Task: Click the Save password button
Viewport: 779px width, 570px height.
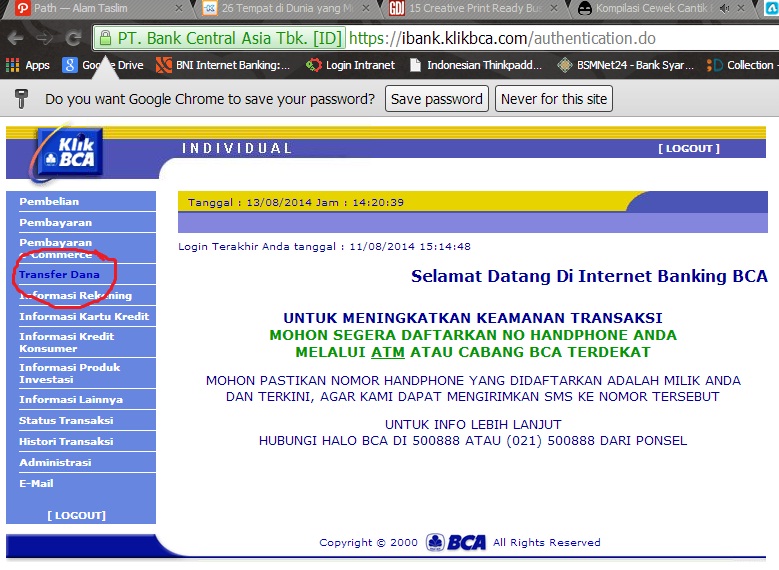Action: click(x=437, y=99)
